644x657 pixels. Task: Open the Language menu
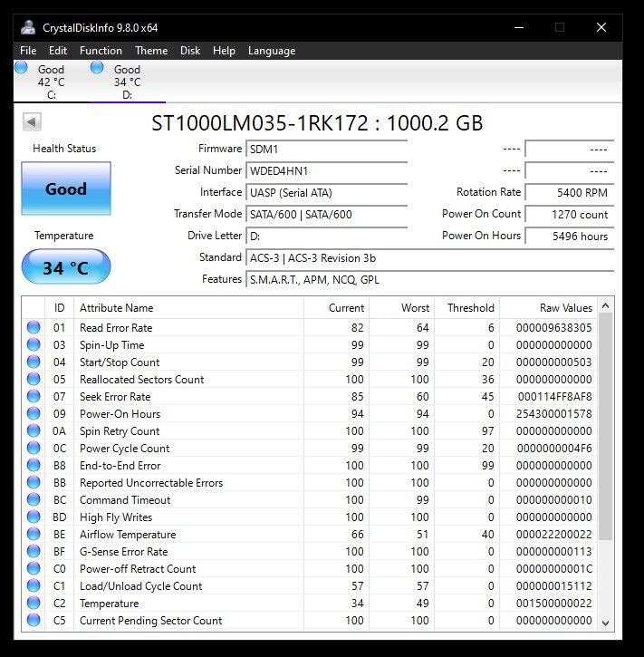coord(272,51)
